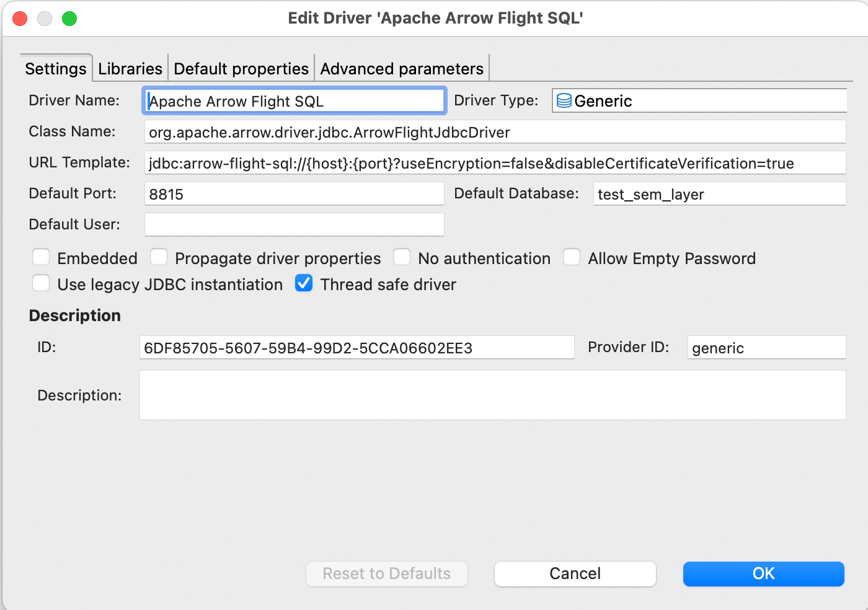Click the Class Name input field

pyautogui.click(x=495, y=131)
